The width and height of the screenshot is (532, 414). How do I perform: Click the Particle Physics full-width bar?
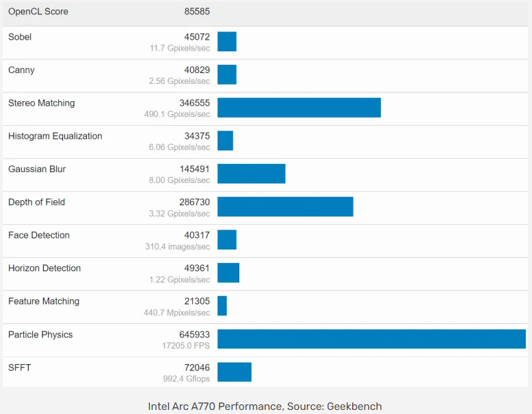[x=371, y=339]
